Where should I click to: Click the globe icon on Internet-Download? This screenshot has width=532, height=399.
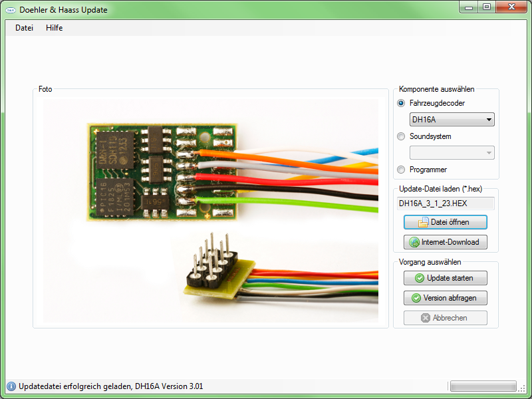click(x=414, y=242)
